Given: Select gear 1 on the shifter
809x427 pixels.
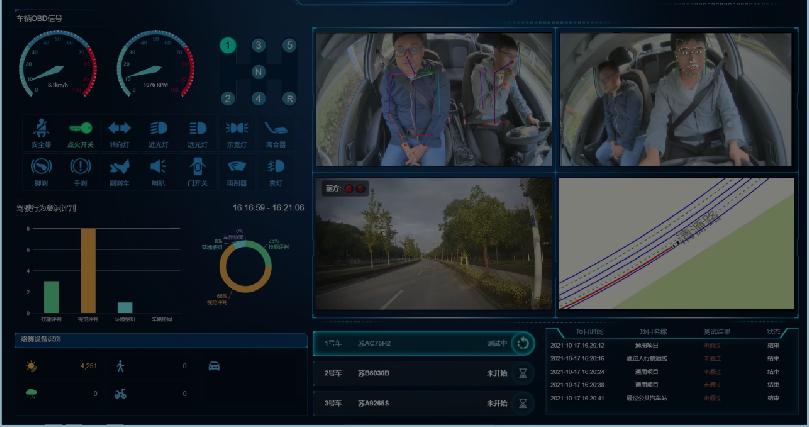Looking at the screenshot, I should 228,46.
